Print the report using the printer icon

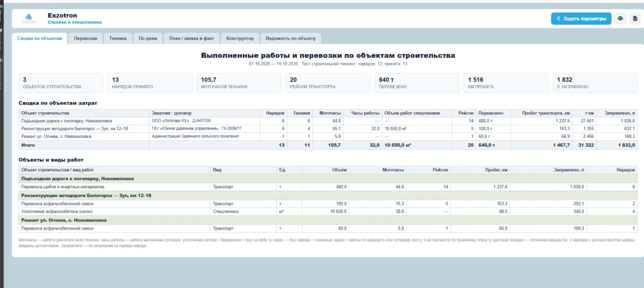coord(620,19)
